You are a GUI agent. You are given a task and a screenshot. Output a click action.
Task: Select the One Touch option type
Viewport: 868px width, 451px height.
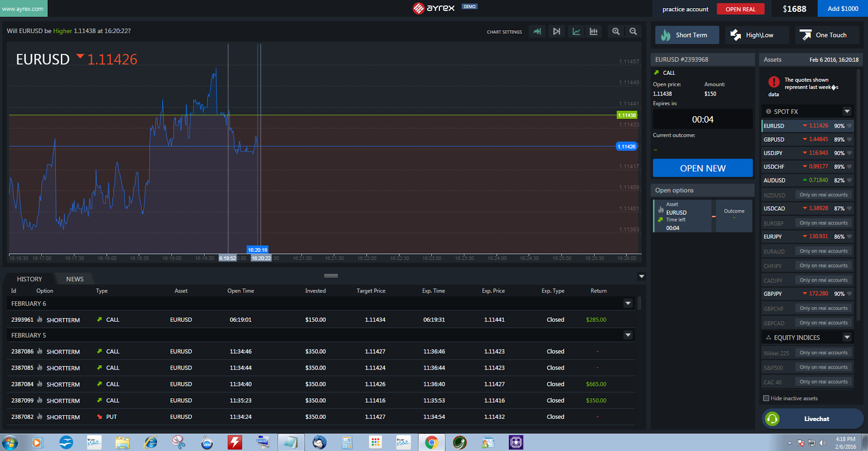click(x=827, y=35)
